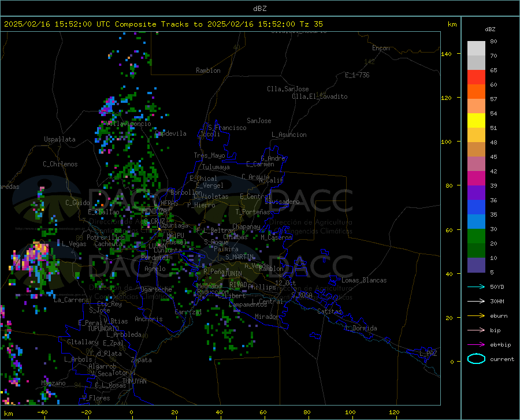Click the eburn legend label

coord(499,316)
